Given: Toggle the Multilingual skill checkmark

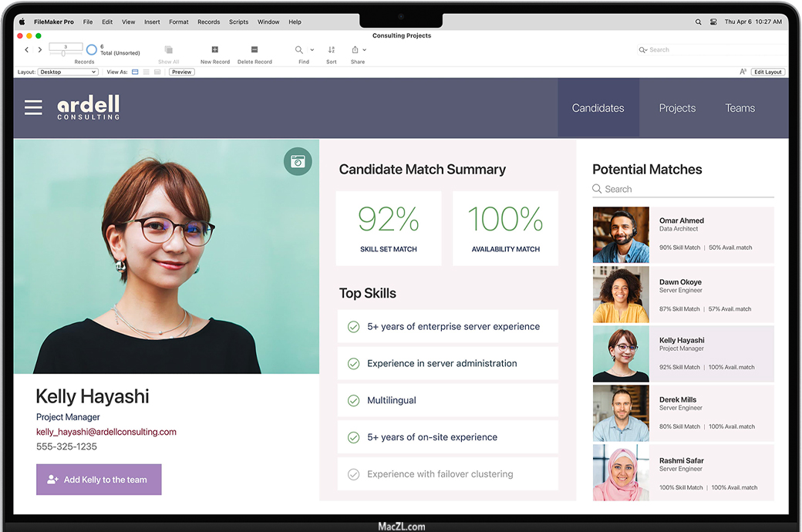Looking at the screenshot, I should [x=353, y=401].
